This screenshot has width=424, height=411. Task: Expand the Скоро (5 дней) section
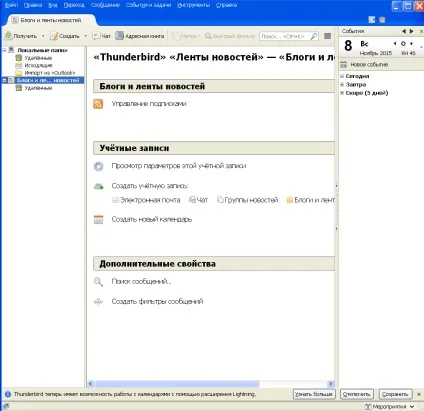coord(342,93)
